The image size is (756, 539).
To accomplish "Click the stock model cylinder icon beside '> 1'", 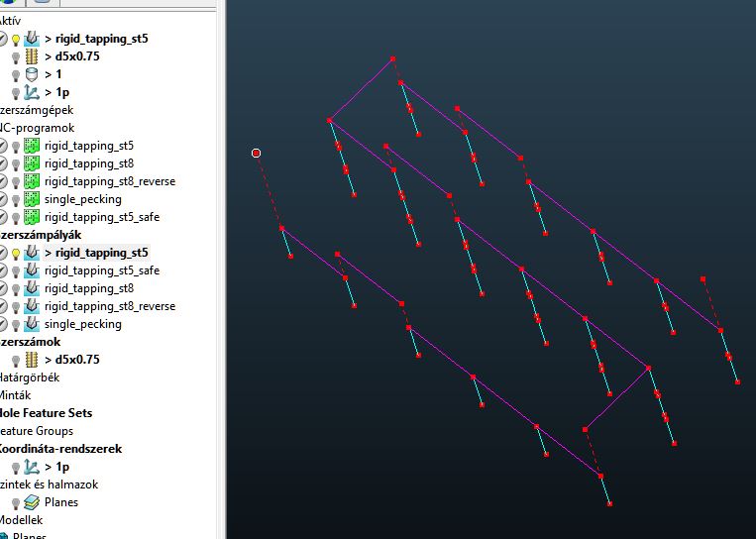I will pyautogui.click(x=32, y=74).
